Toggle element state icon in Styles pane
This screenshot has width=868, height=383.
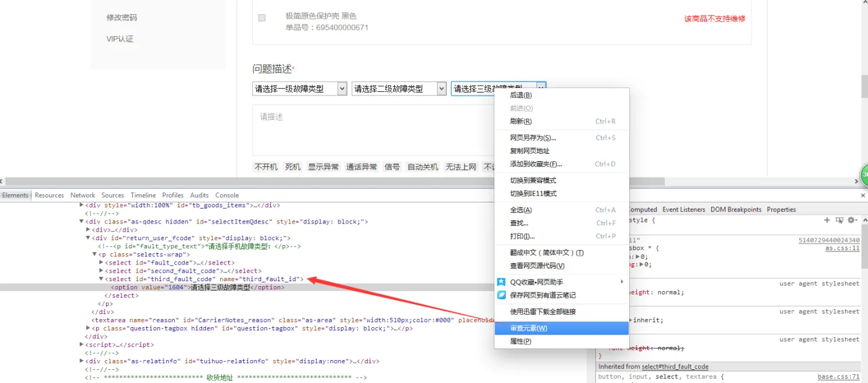(x=839, y=220)
